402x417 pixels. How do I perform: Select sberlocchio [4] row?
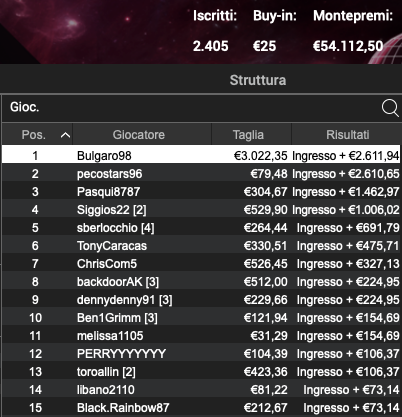[201, 228]
